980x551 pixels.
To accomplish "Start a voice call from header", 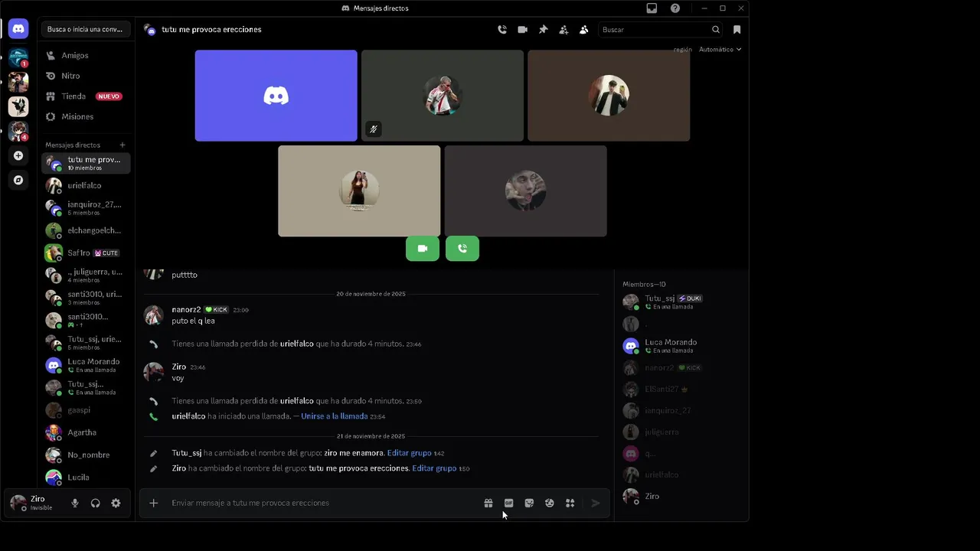I will pos(502,30).
